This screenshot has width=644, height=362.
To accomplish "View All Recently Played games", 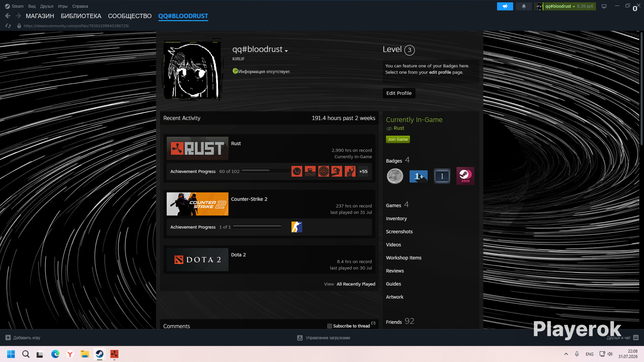I will click(356, 284).
